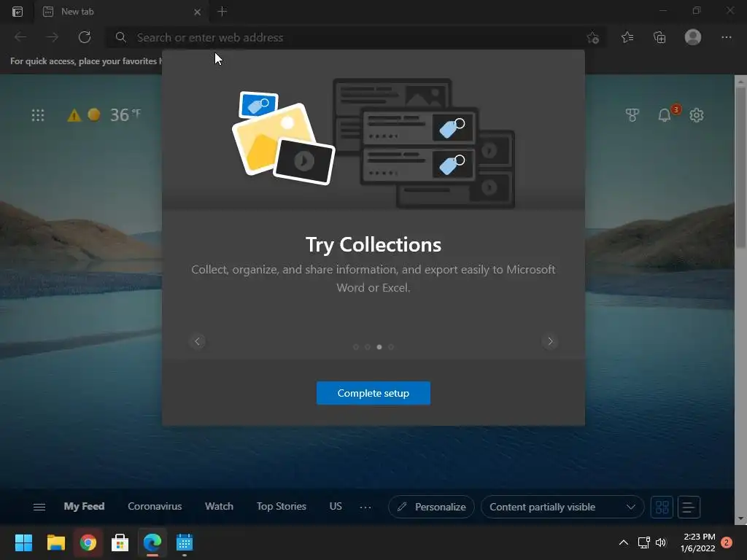Switch feed to grid layout view
This screenshot has width=747, height=560.
pos(662,507)
